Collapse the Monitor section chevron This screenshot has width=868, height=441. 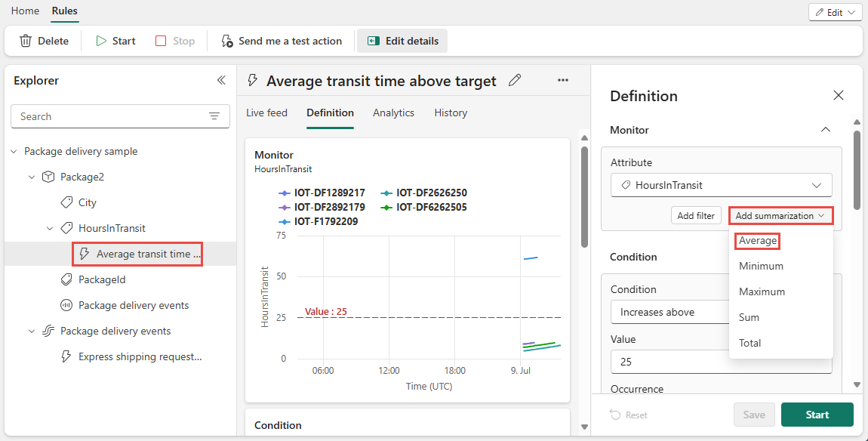[x=826, y=130]
